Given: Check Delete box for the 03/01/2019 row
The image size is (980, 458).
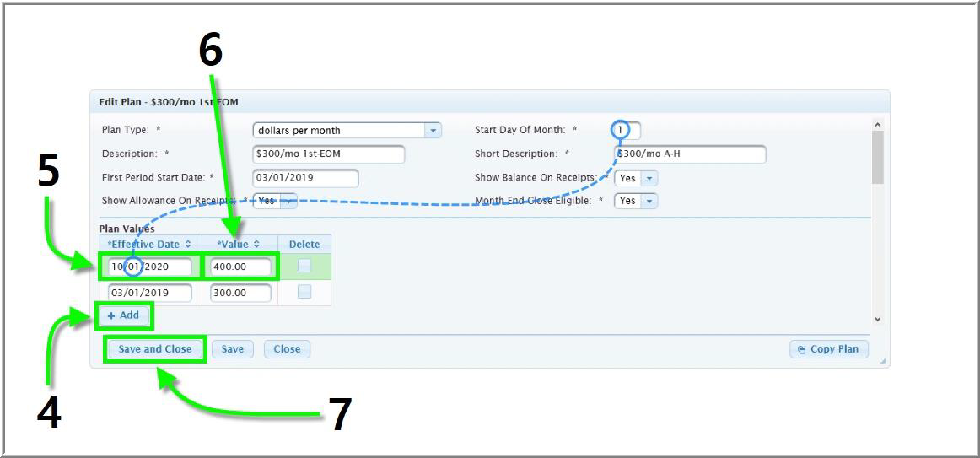Looking at the screenshot, I should (304, 293).
